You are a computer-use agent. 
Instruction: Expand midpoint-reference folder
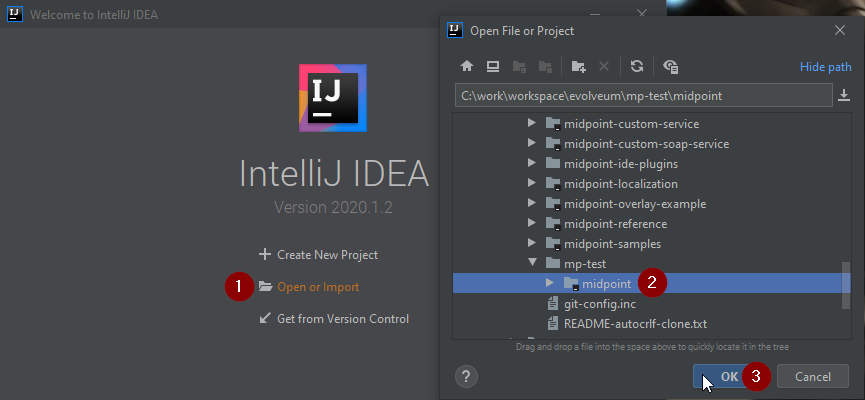tap(532, 223)
